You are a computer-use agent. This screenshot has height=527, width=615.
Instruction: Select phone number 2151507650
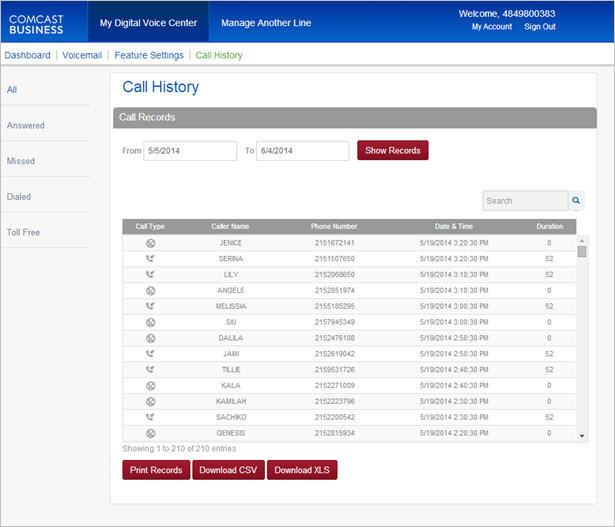[x=335, y=259]
